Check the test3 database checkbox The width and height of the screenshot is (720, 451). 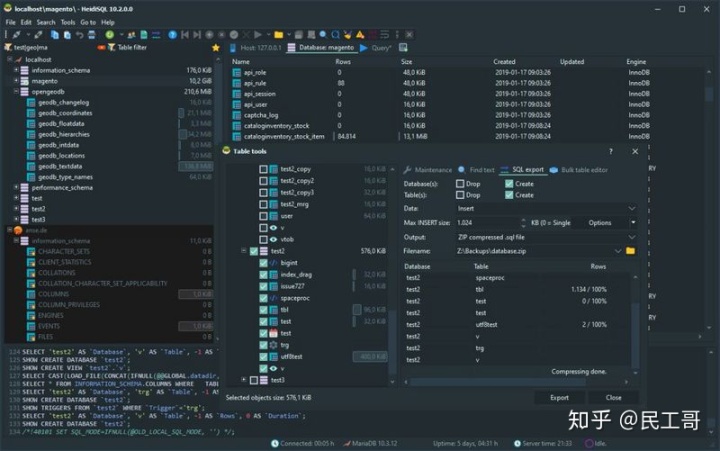[254, 380]
